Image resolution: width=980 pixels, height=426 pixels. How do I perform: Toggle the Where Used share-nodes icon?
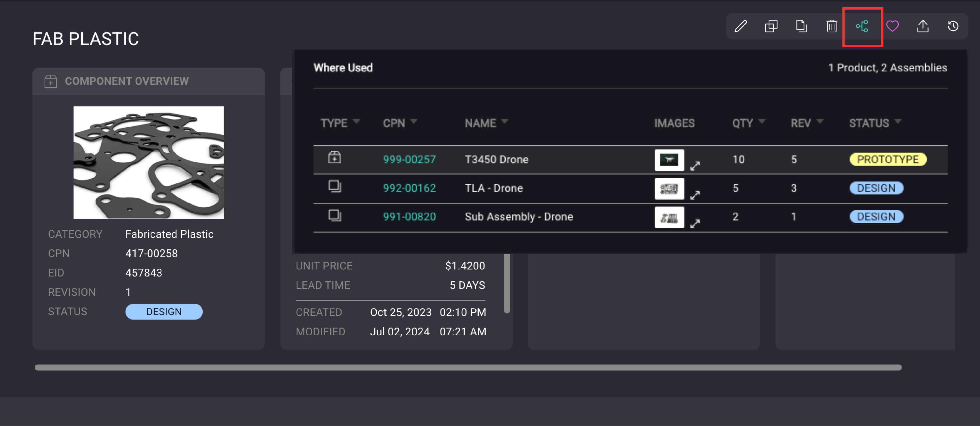coord(862,26)
